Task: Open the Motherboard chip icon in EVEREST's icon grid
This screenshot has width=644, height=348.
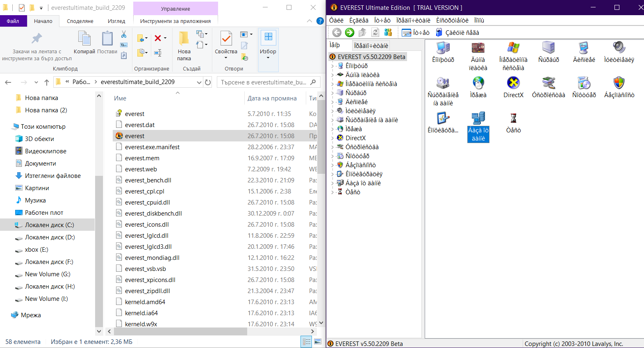Action: point(478,48)
